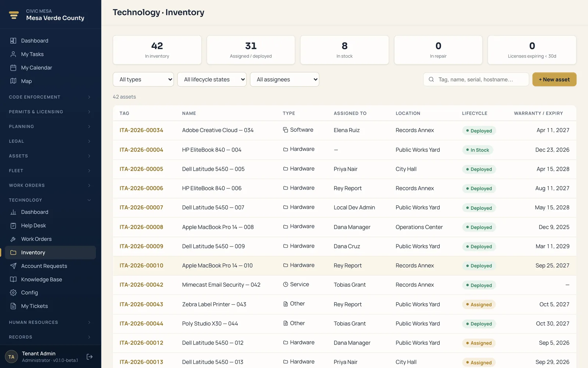The height and width of the screenshot is (368, 588).
Task: Expand the Records section
Action: (50, 337)
